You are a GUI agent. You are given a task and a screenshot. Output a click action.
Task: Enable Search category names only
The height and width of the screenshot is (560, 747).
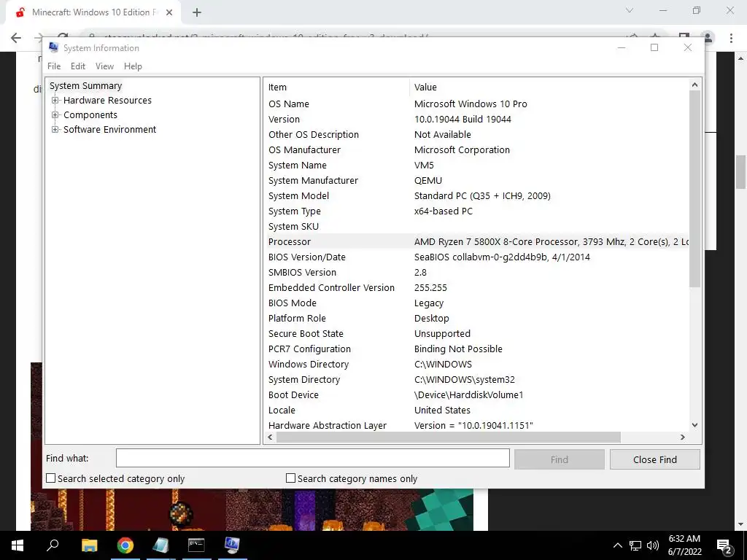(x=290, y=478)
